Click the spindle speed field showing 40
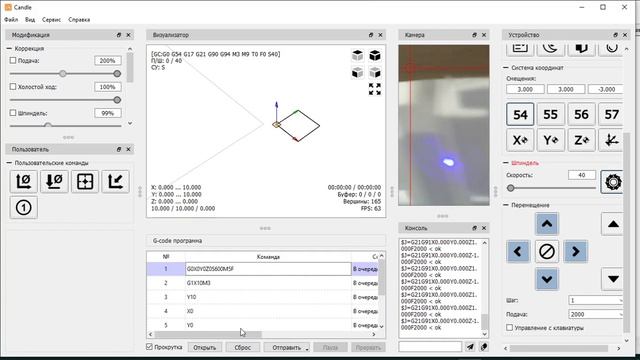640x360 pixels. (x=582, y=175)
